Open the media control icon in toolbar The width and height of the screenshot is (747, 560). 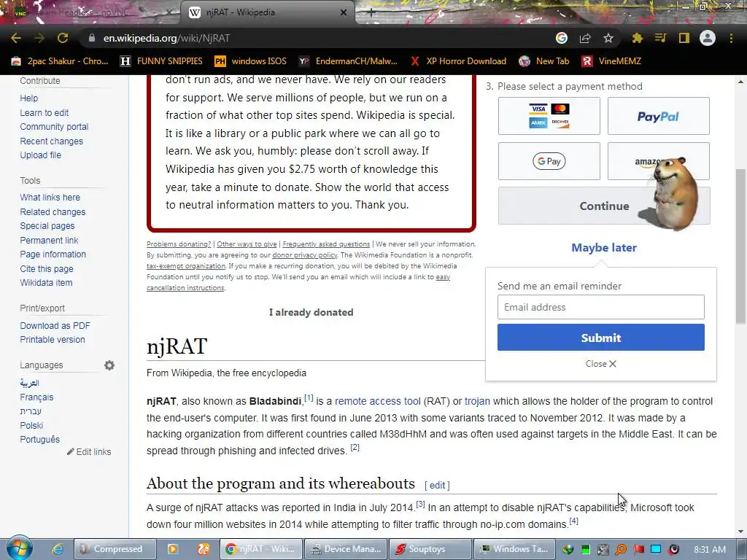(x=660, y=38)
